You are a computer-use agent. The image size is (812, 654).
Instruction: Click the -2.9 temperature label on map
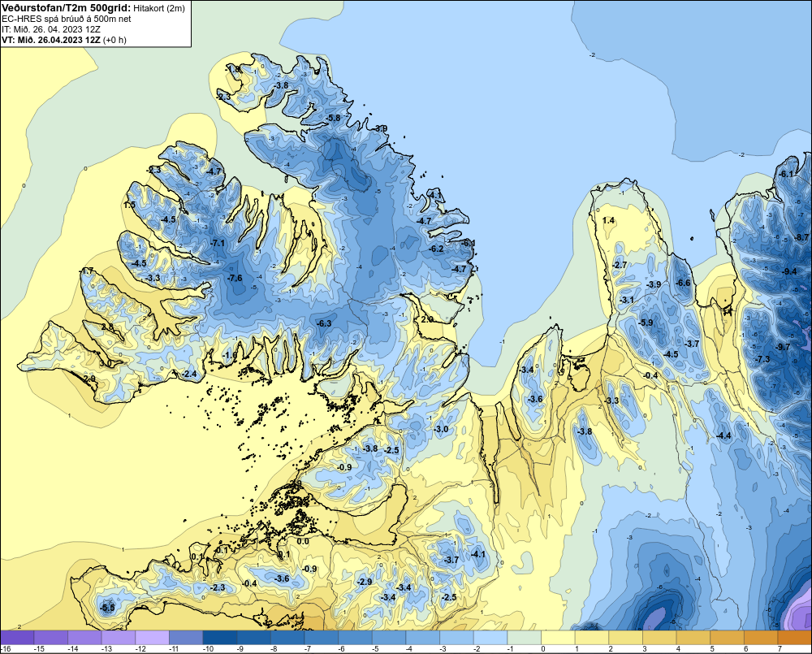pyautogui.click(x=364, y=582)
